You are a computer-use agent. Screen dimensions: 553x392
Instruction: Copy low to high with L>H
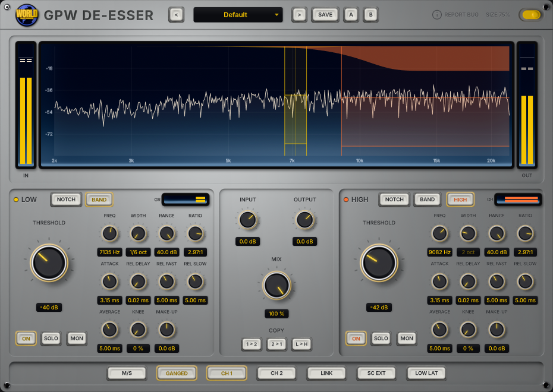pos(301,344)
